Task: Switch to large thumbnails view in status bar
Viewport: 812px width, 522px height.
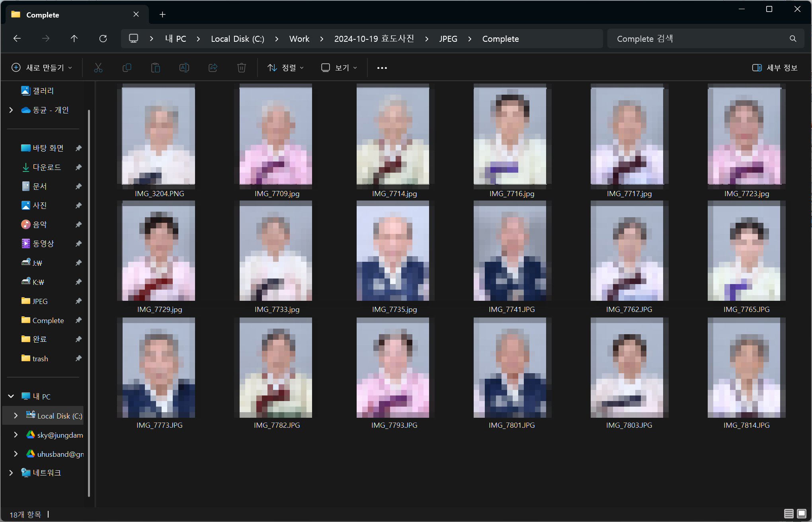Action: 802,514
